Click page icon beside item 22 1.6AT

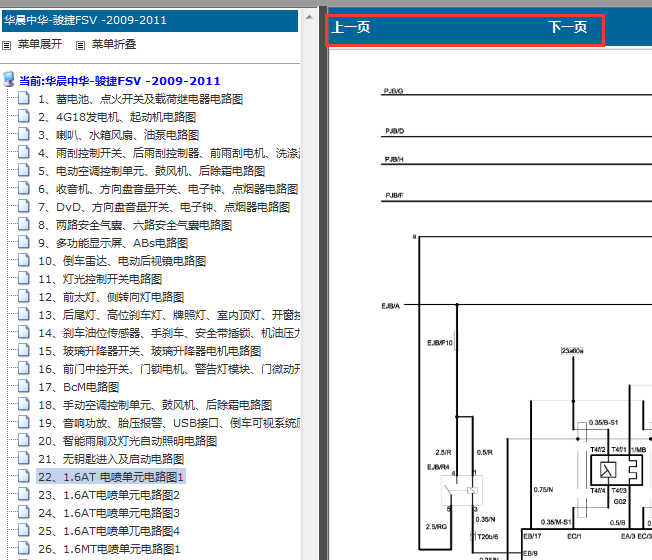[x=24, y=476]
